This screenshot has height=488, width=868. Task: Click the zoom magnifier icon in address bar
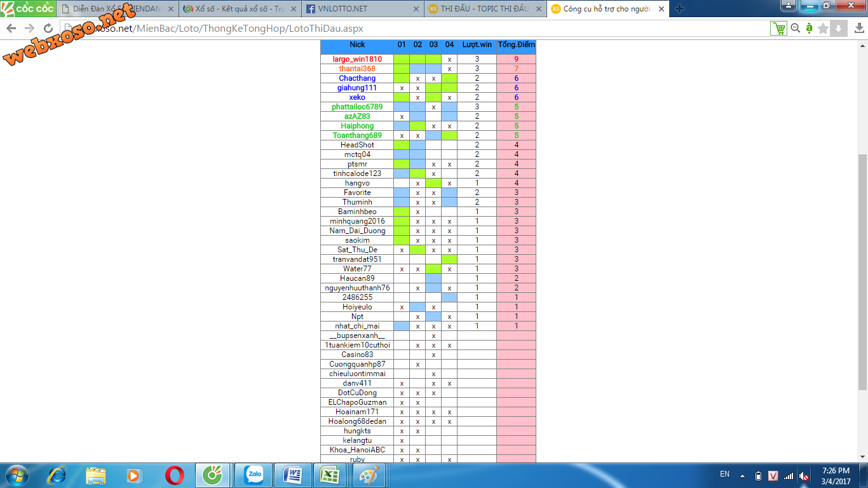tap(795, 29)
